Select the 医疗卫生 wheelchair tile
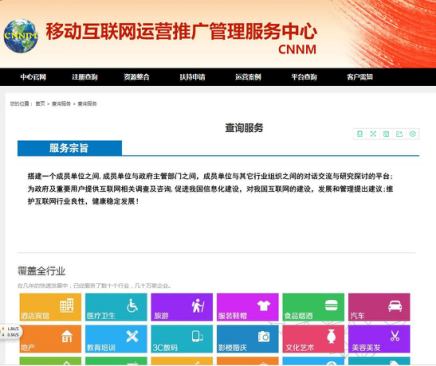436x366 pixels. pos(116,307)
